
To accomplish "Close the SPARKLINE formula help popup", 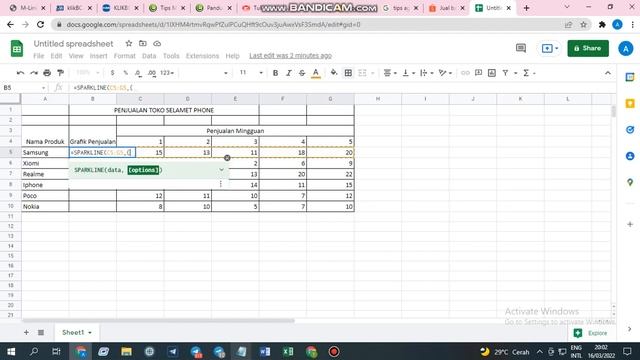I will click(227, 158).
